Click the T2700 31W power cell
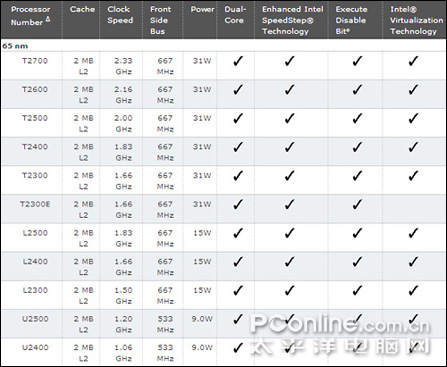 click(202, 61)
